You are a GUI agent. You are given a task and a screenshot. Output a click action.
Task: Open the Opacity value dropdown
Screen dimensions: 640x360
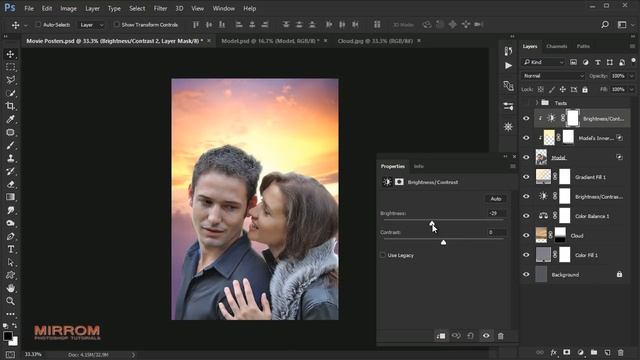click(632, 76)
